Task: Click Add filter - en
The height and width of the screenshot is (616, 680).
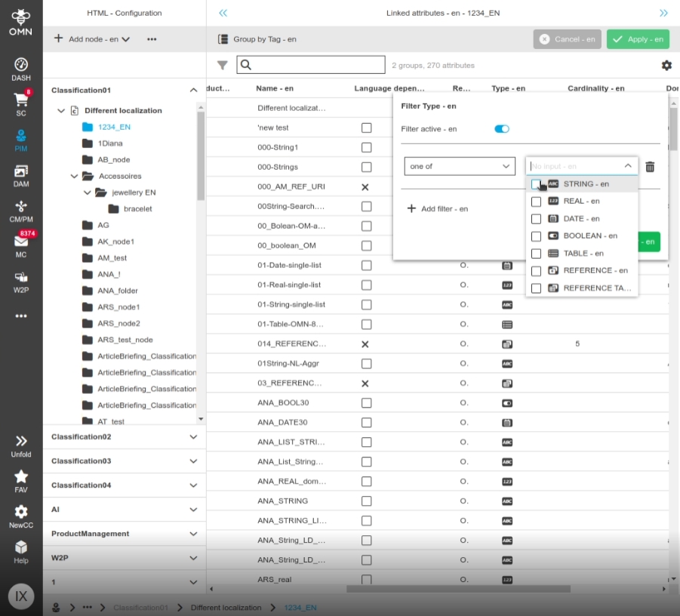Action: pyautogui.click(x=438, y=208)
